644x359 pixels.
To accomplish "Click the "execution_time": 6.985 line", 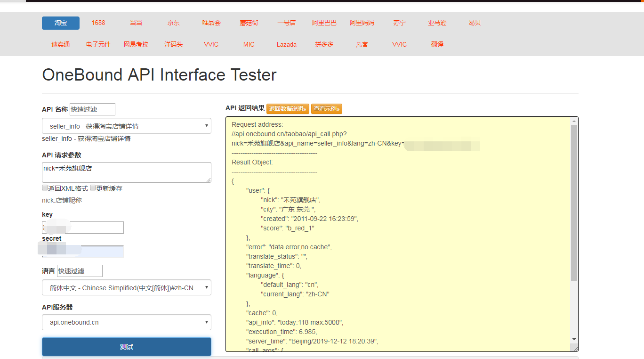I will click(282, 332).
